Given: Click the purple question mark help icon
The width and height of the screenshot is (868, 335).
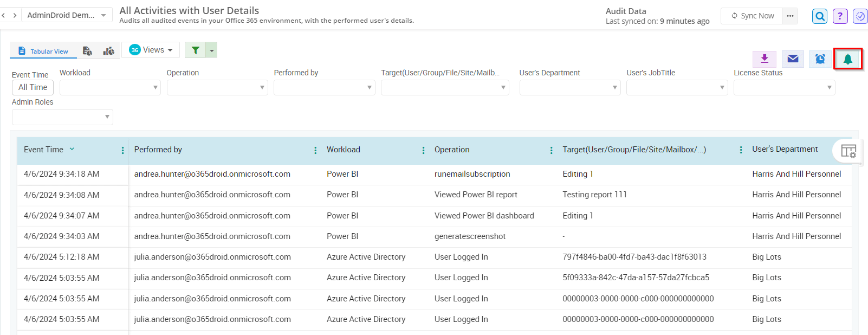Looking at the screenshot, I should coord(840,16).
